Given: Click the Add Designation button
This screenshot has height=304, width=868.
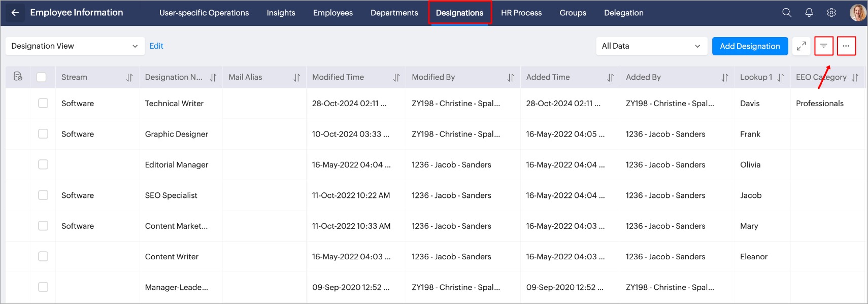Looking at the screenshot, I should pyautogui.click(x=750, y=46).
